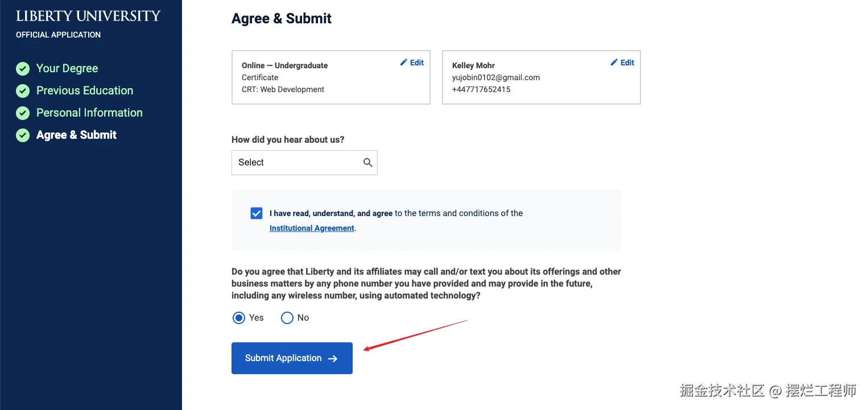Click the pencil icon on Kelley Mohr card
868x410 pixels.
click(x=614, y=63)
